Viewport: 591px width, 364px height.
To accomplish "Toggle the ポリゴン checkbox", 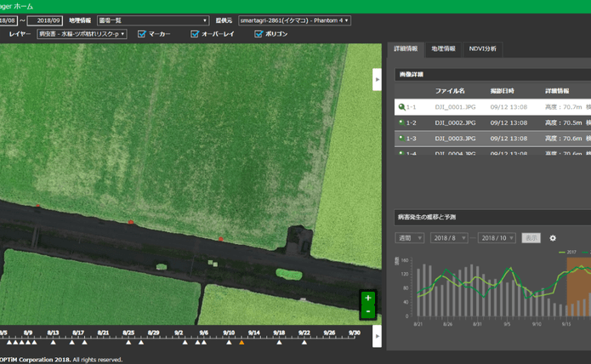I will (x=259, y=34).
